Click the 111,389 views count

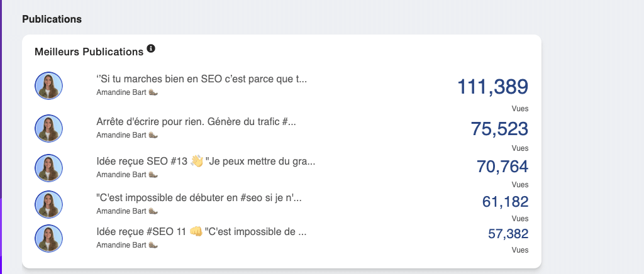click(x=492, y=87)
